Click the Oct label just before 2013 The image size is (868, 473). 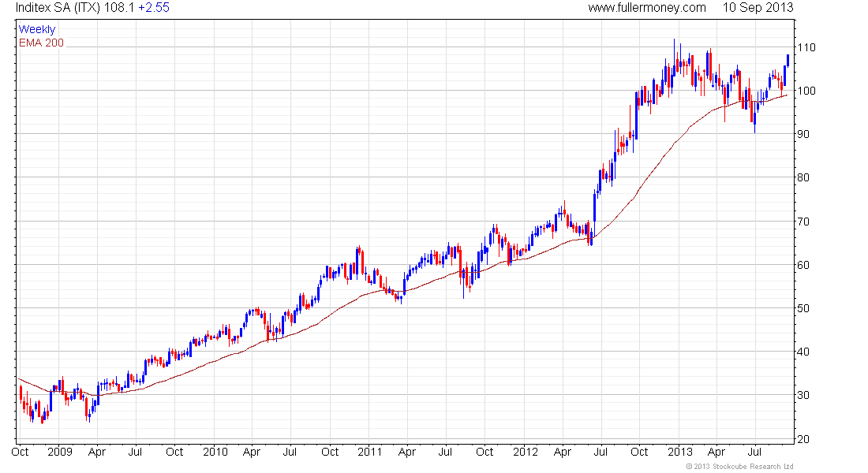click(x=639, y=452)
